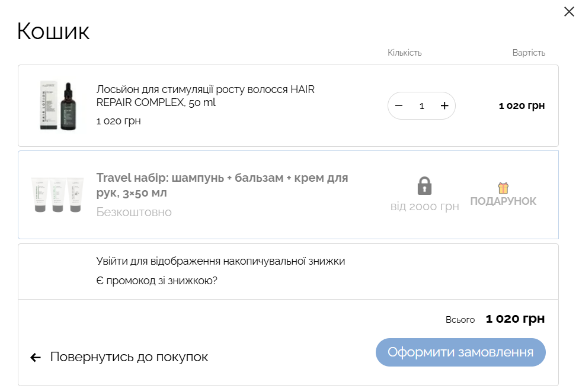Click the Всього total amount
This screenshot has height=392, width=579.
514,319
